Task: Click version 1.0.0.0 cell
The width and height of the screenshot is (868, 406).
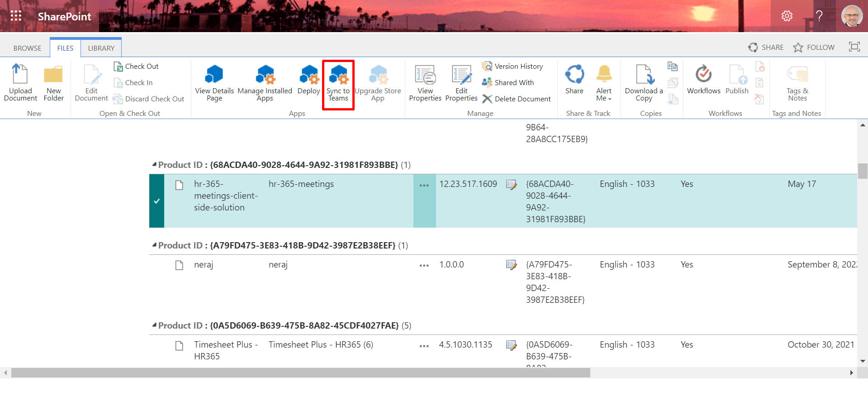Action: [x=451, y=264]
